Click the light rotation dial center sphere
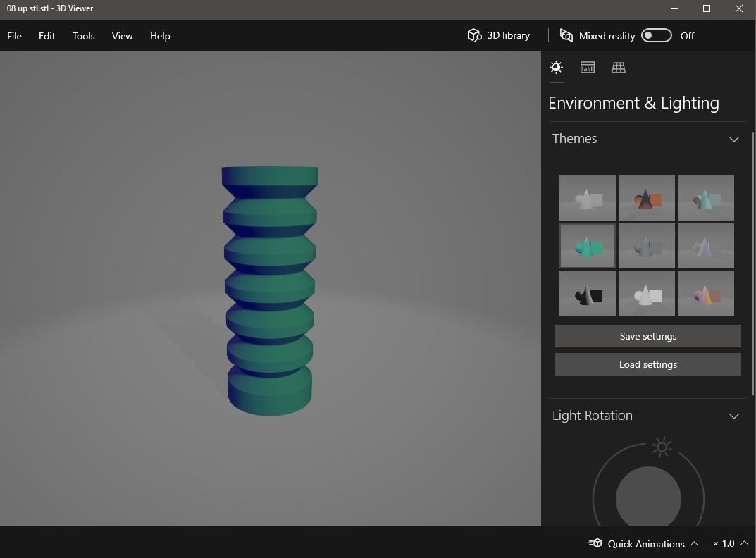Viewport: 756px width, 558px height. pyautogui.click(x=648, y=497)
